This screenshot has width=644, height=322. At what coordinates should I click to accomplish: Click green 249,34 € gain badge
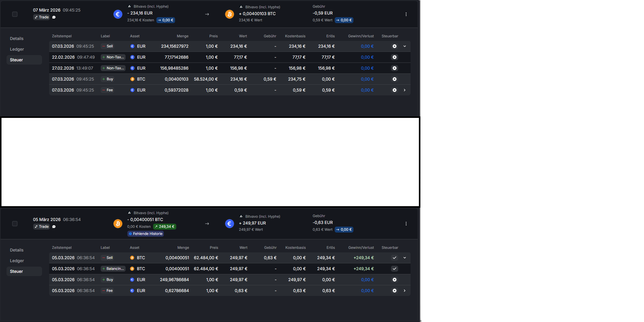coord(164,227)
